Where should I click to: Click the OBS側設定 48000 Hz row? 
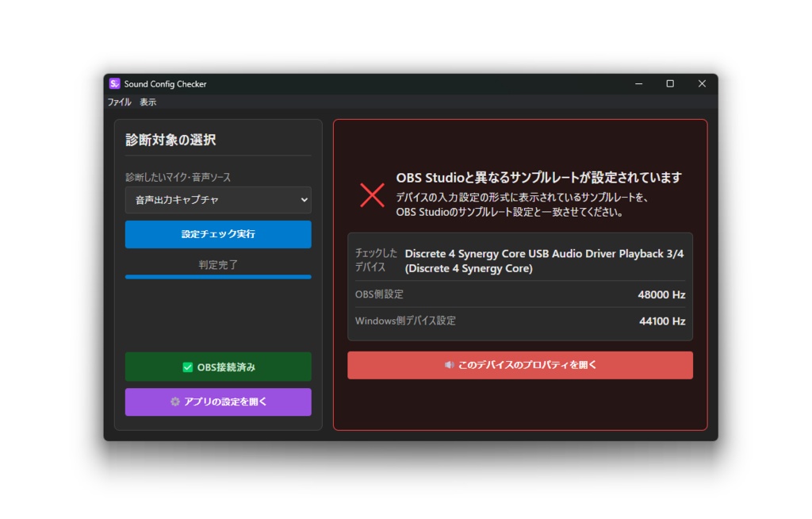(x=520, y=294)
